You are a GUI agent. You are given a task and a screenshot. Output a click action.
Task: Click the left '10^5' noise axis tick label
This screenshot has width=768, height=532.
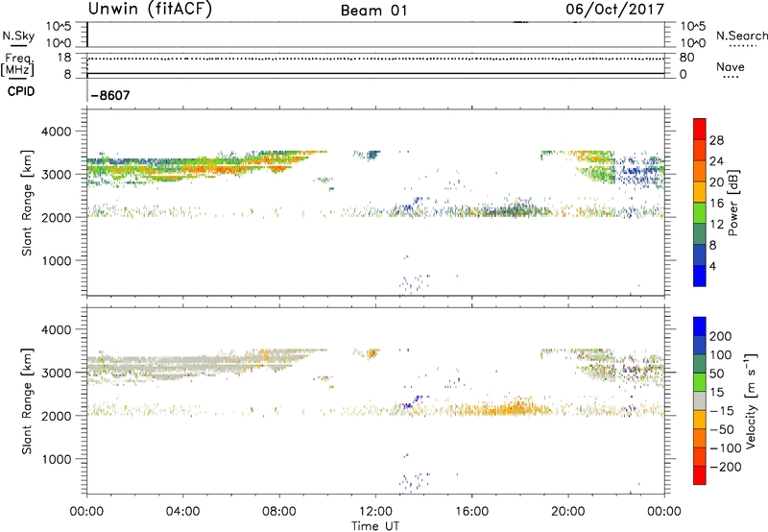pos(59,26)
